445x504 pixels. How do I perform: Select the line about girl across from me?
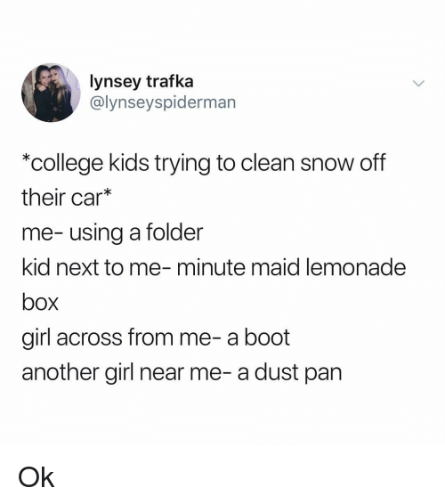156,337
